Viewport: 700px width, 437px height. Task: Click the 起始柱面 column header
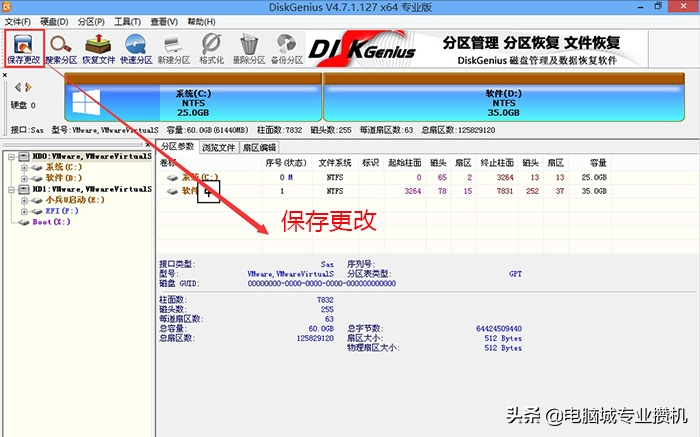[404, 163]
